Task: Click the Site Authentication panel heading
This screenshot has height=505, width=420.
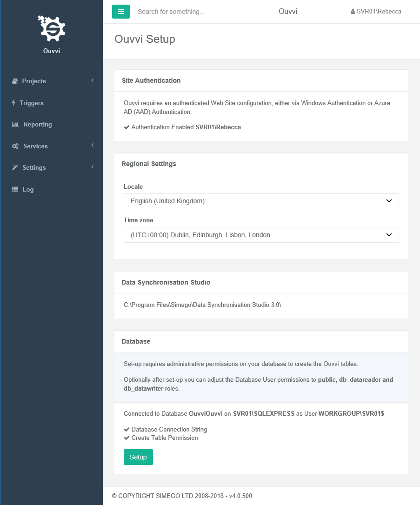Action: [151, 80]
